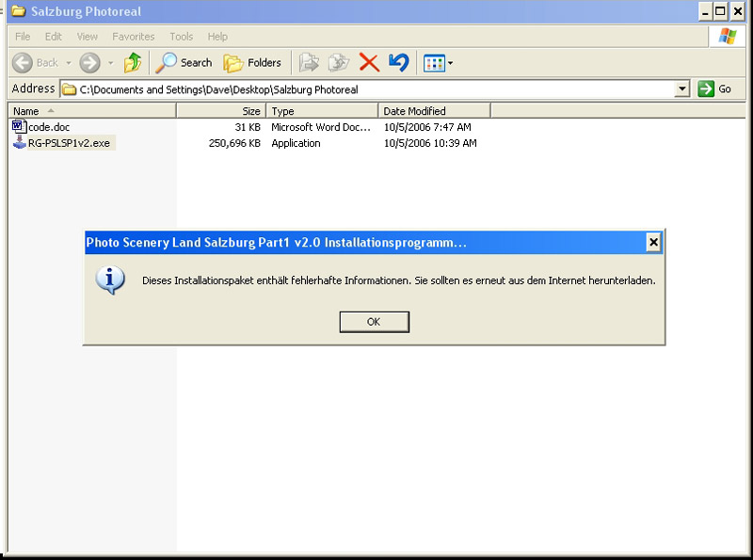Select the code.doc file name
The image size is (753, 560).
click(x=49, y=127)
